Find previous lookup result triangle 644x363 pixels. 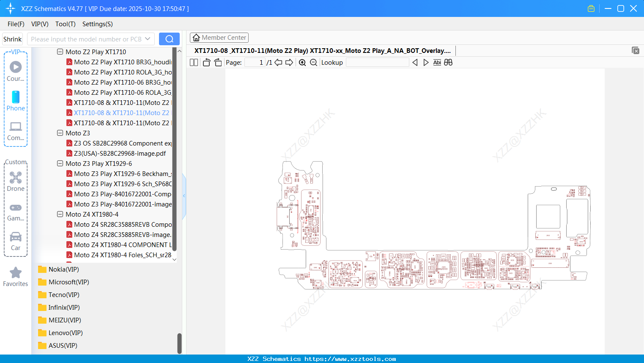click(415, 62)
